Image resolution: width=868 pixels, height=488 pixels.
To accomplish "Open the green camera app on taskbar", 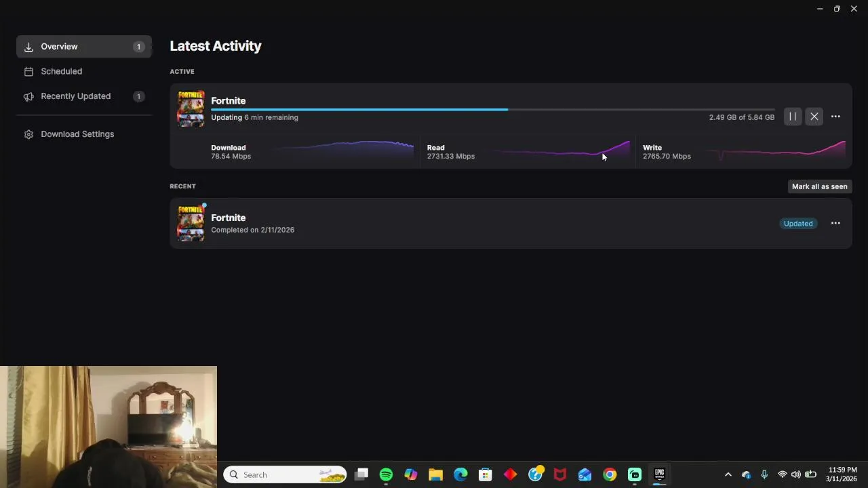I will 634,474.
